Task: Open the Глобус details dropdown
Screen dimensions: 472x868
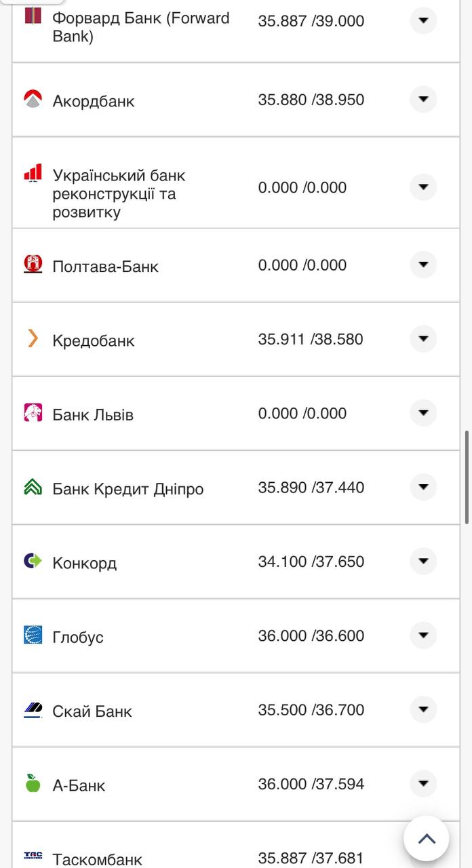Action: click(422, 636)
